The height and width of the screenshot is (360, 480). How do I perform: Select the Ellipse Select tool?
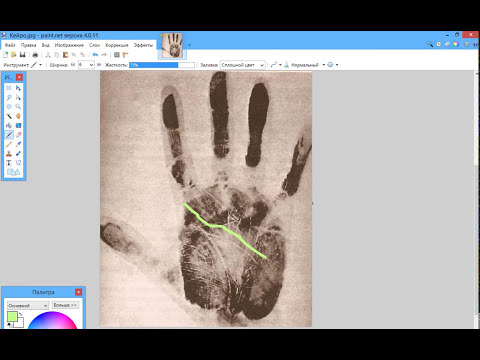[9, 107]
